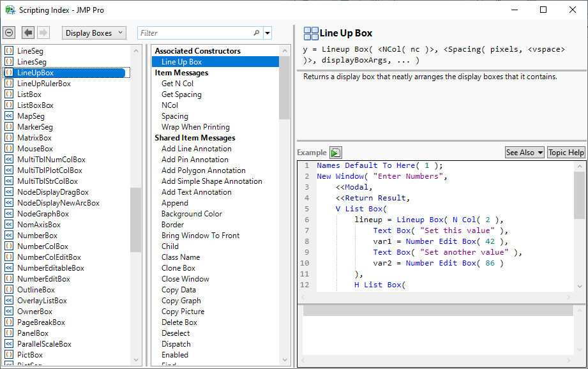
Task: Select the Close Window message
Action: (x=185, y=278)
